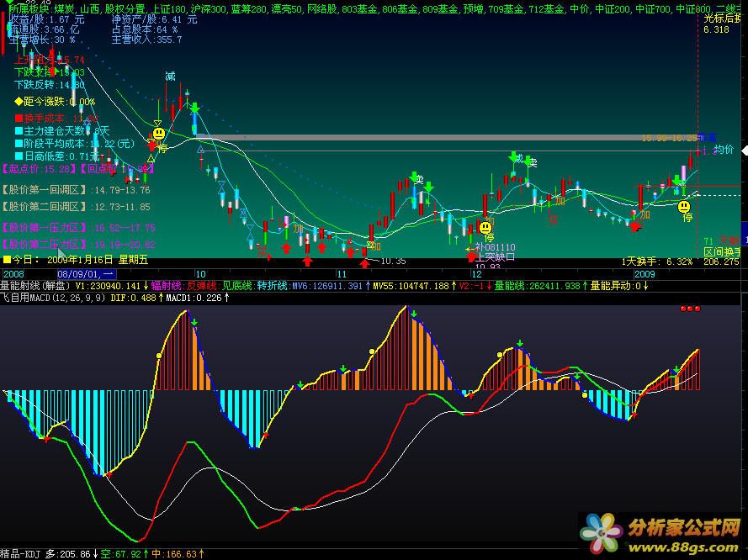This screenshot has width=748, height=560.
Task: Click the 股价第二压力区 label
Action: coord(46,245)
